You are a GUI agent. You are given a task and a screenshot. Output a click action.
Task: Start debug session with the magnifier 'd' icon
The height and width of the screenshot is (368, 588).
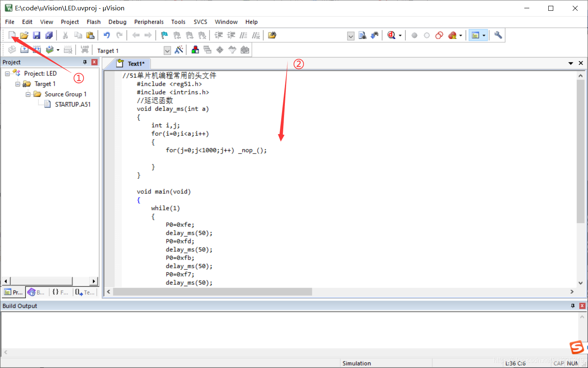tap(391, 35)
